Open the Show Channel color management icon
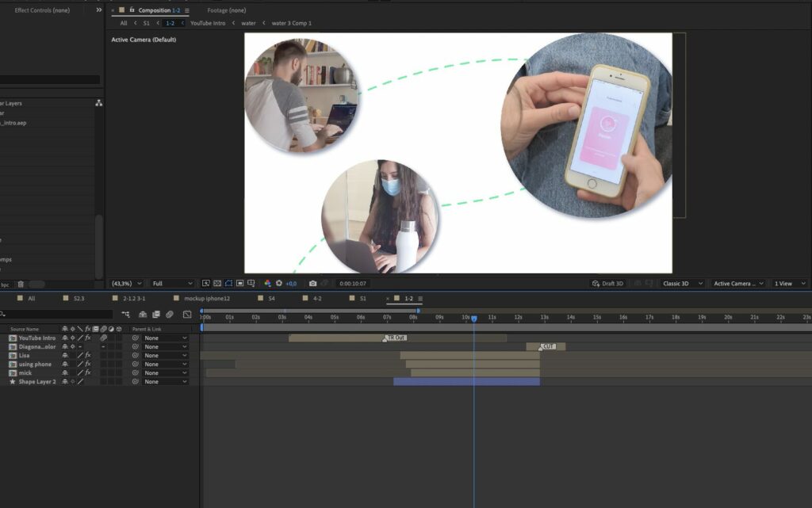 [x=267, y=284]
